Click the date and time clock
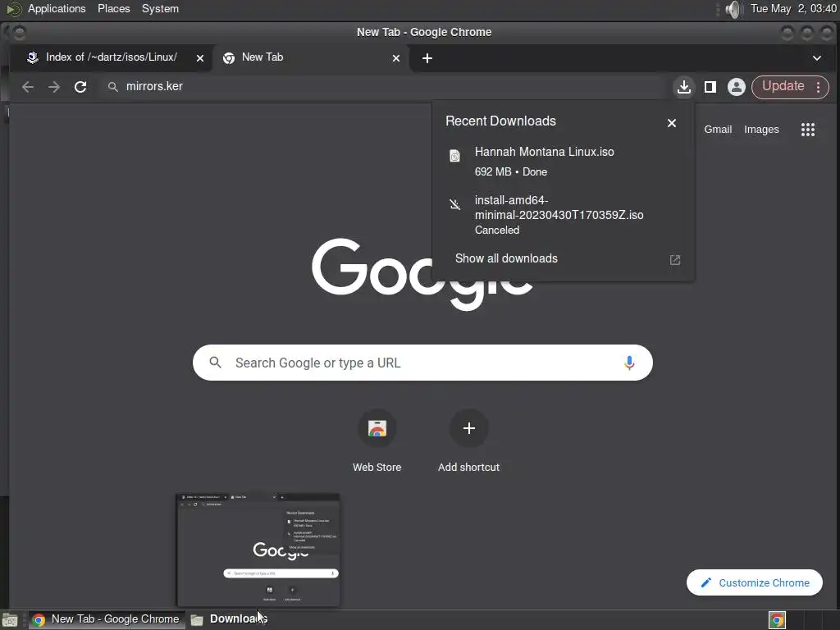 click(793, 8)
